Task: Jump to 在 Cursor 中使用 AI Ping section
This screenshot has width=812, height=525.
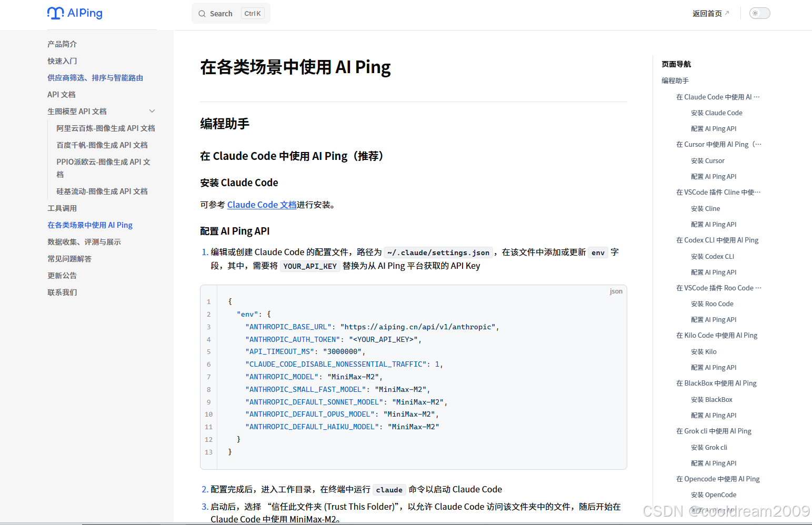Action: (x=719, y=144)
